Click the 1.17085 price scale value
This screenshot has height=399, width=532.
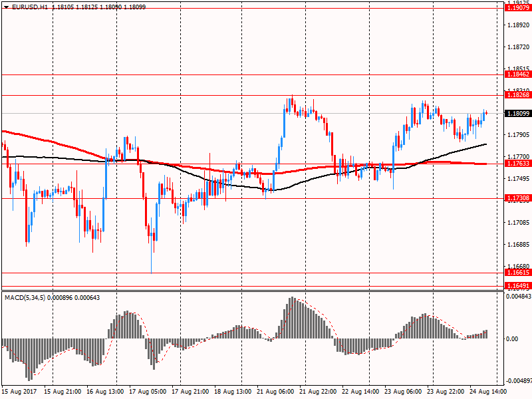click(x=518, y=223)
